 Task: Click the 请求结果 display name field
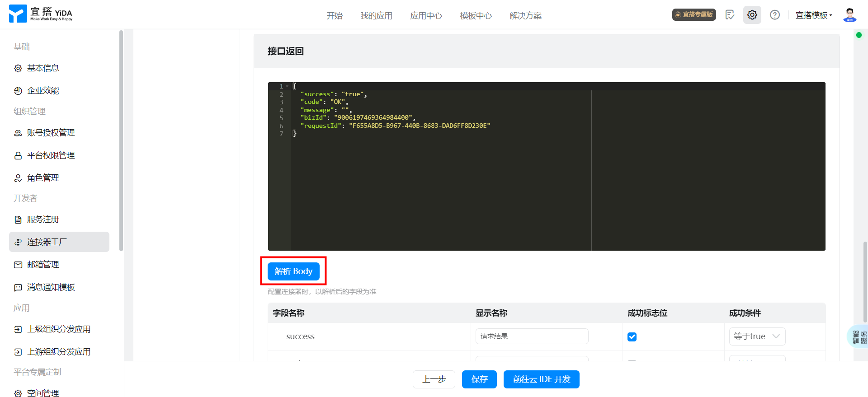[532, 336]
